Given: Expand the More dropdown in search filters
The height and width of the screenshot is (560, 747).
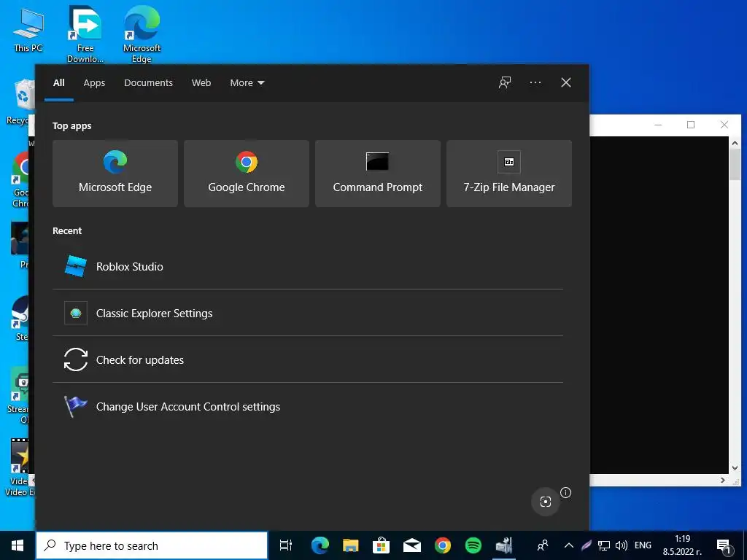Looking at the screenshot, I should pyautogui.click(x=247, y=83).
